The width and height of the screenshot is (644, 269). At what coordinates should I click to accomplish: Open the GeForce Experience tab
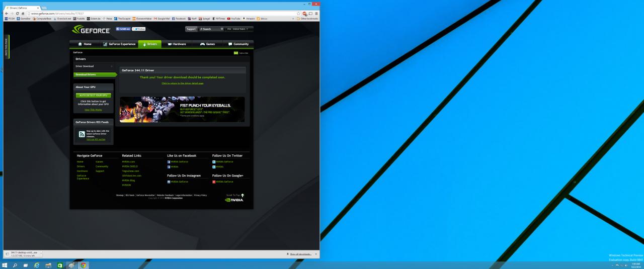click(x=119, y=44)
